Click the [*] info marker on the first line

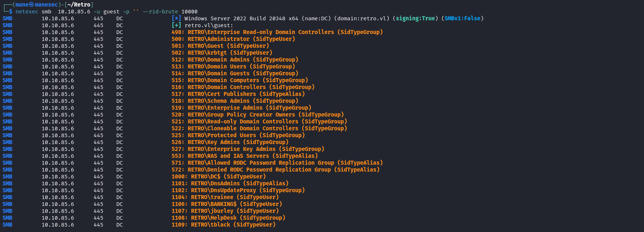coord(176,18)
